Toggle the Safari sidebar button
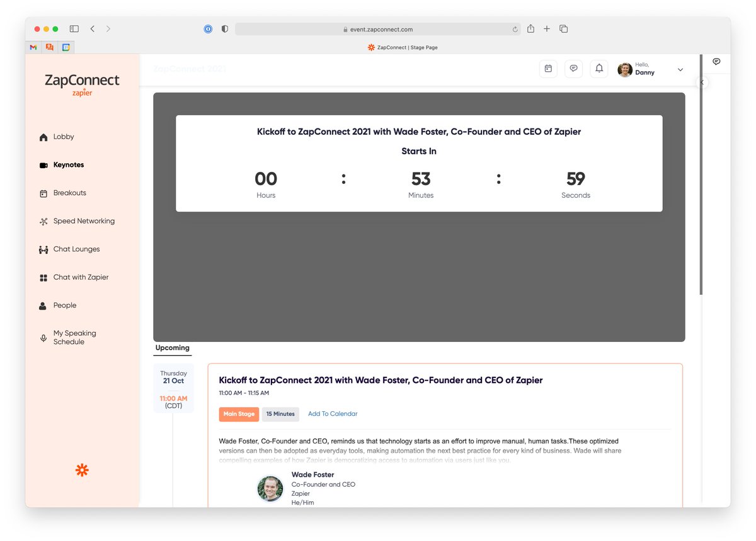Screen dimensions: 756x541 coord(74,29)
